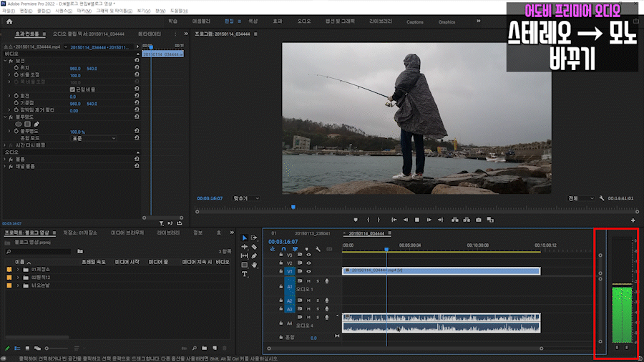The width and height of the screenshot is (644, 362).
Task: Expand the Time Remapping effect
Action: coord(5,145)
